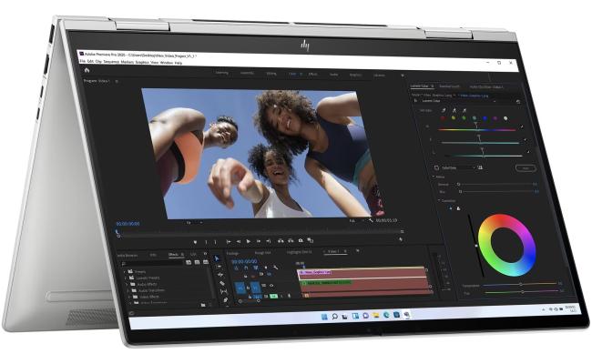Select the Essential Sound panel tab
592x364 pixels.
point(449,86)
